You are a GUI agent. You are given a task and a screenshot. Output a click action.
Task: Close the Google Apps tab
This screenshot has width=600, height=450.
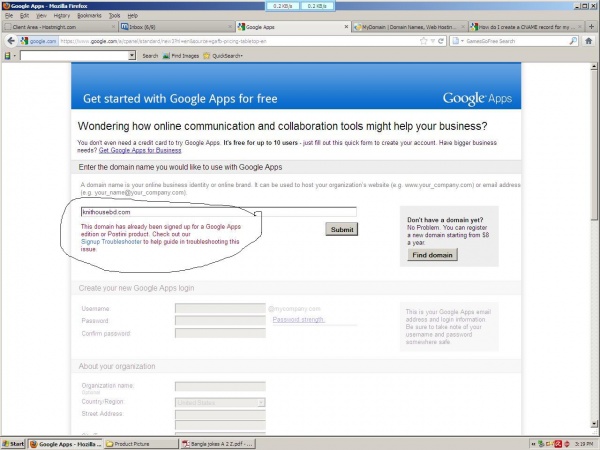(x=346, y=27)
